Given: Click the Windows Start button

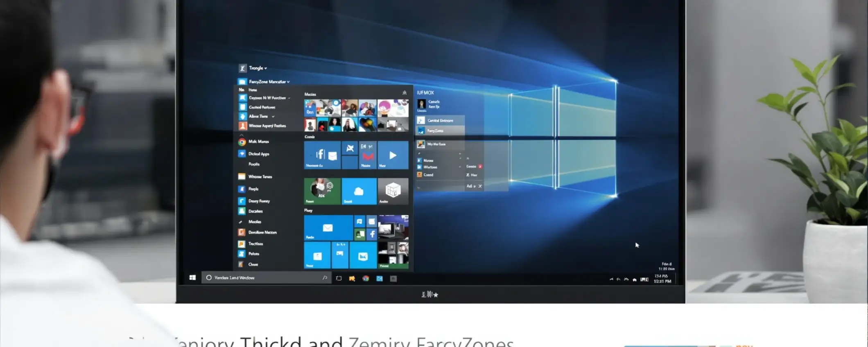Looking at the screenshot, I should pyautogui.click(x=192, y=278).
